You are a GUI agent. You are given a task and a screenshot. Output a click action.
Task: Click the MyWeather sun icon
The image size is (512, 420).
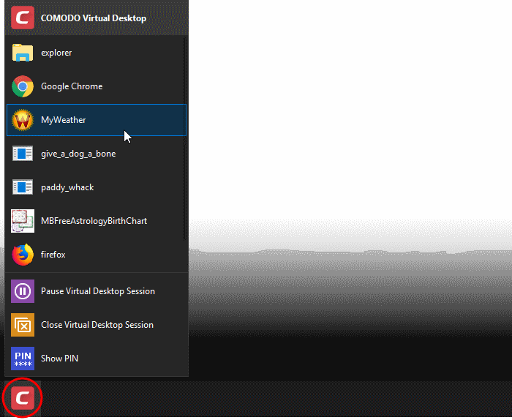pyautogui.click(x=23, y=120)
